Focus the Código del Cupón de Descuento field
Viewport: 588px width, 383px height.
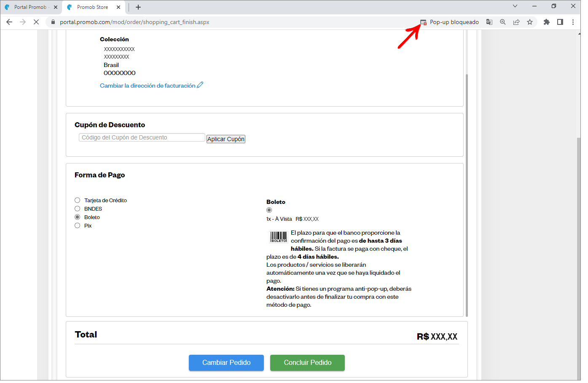click(142, 137)
